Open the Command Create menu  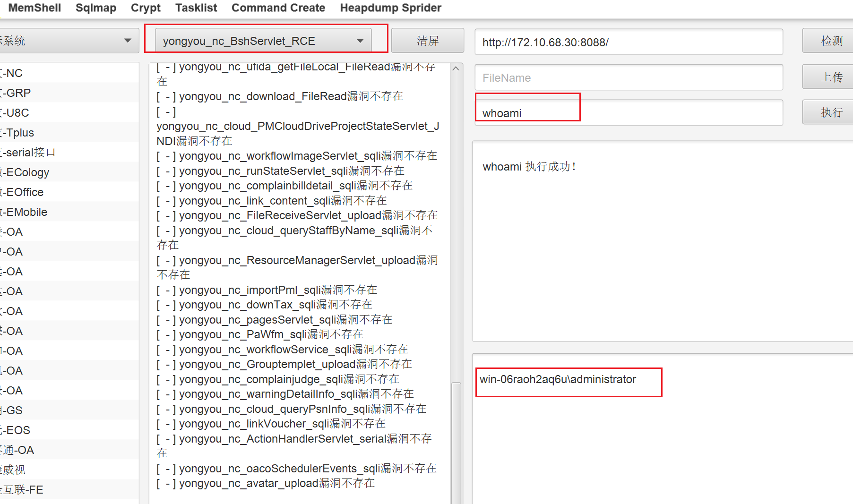pyautogui.click(x=278, y=8)
